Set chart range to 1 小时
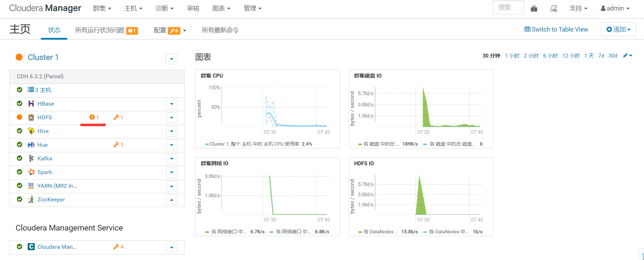Image resolution: width=644 pixels, height=260 pixels. pyautogui.click(x=512, y=55)
